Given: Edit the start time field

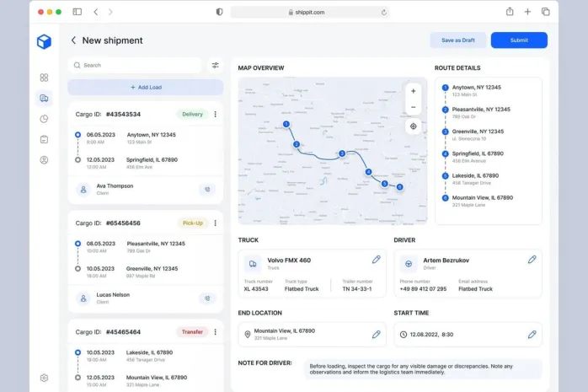Looking at the screenshot, I should tap(532, 335).
